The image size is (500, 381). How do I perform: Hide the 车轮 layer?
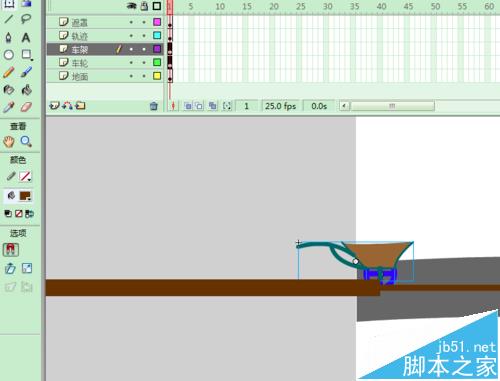[x=131, y=62]
